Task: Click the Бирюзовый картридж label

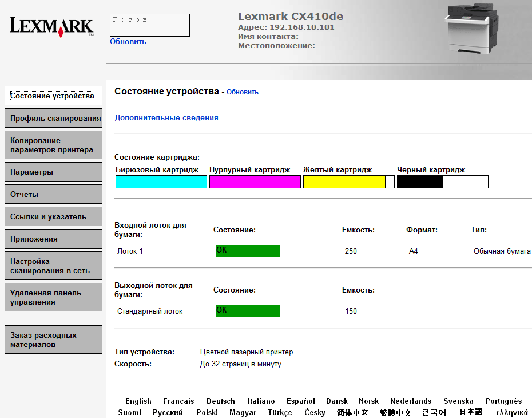Action: coord(157,170)
